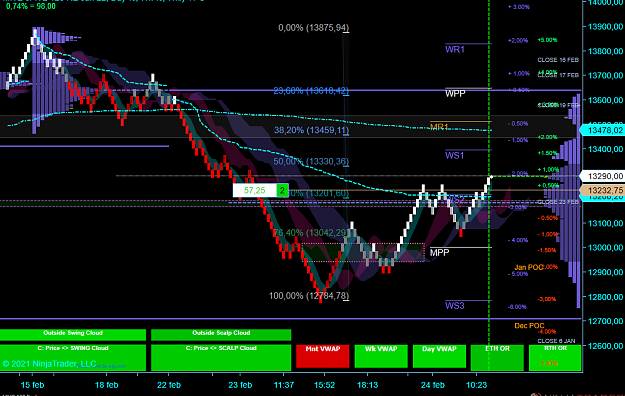Click the Jan POC label
625x396 pixels.
tap(529, 267)
